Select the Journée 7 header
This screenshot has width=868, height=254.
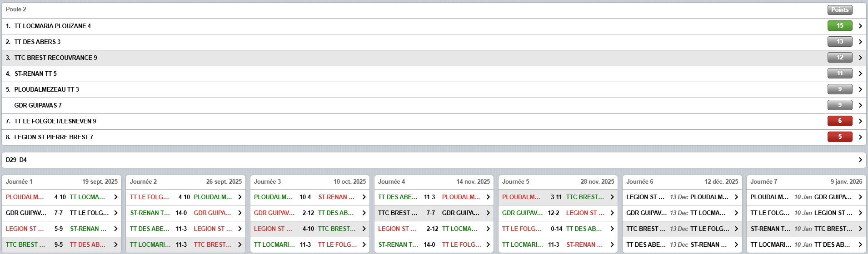click(806, 181)
